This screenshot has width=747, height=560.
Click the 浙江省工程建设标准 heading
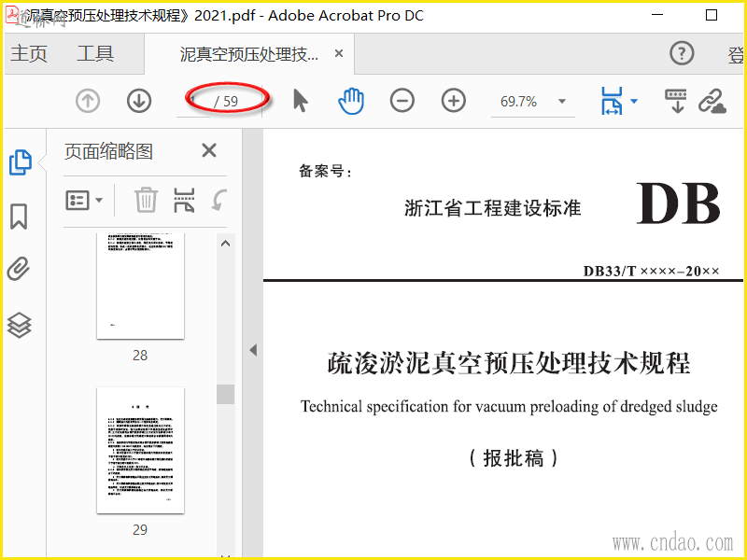(493, 208)
